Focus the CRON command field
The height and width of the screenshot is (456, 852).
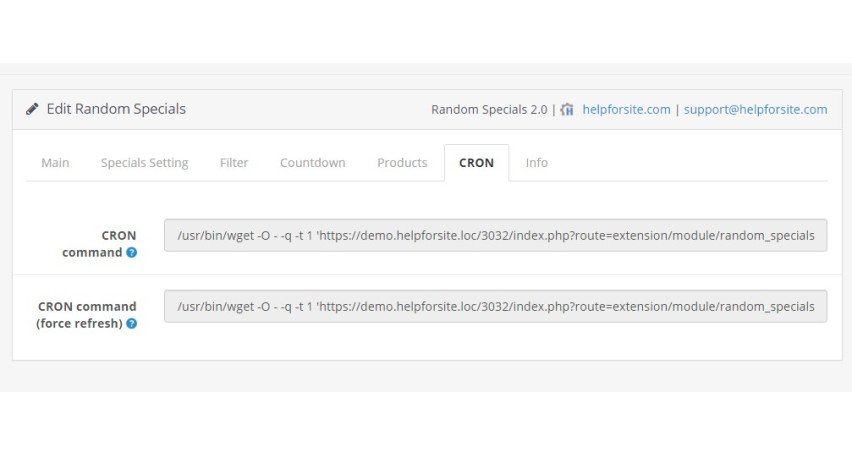pyautogui.click(x=496, y=235)
